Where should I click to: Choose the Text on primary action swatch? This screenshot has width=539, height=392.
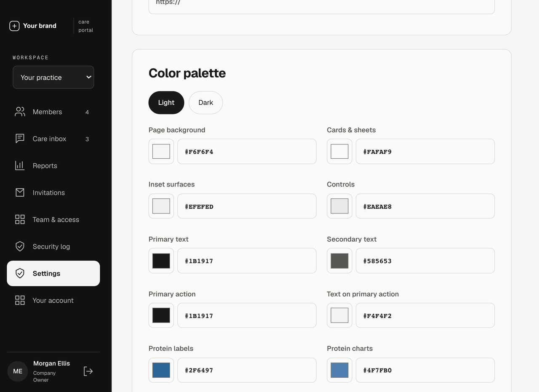(339, 315)
